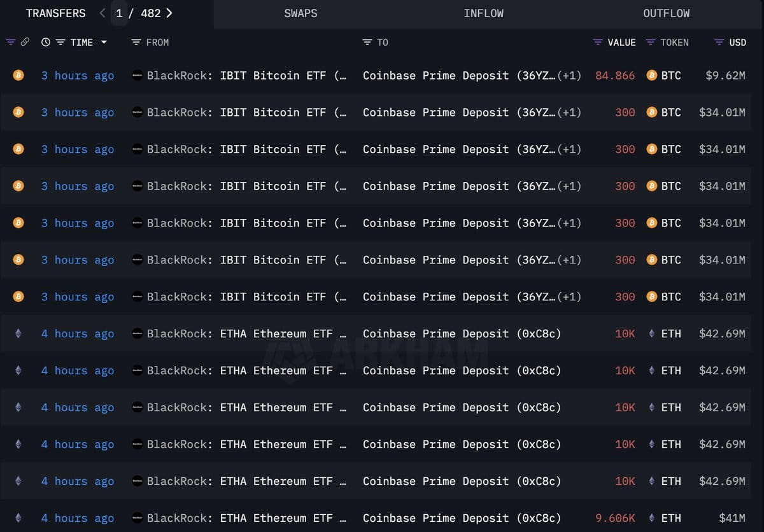Click the page number field showing 1
Viewport: 764px width, 532px height.
(x=119, y=13)
